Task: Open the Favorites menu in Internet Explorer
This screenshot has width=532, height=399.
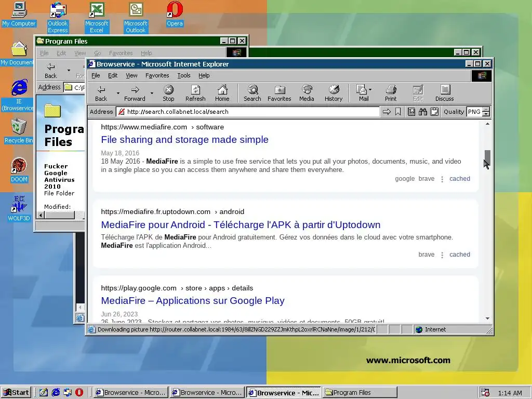Action: click(x=157, y=75)
